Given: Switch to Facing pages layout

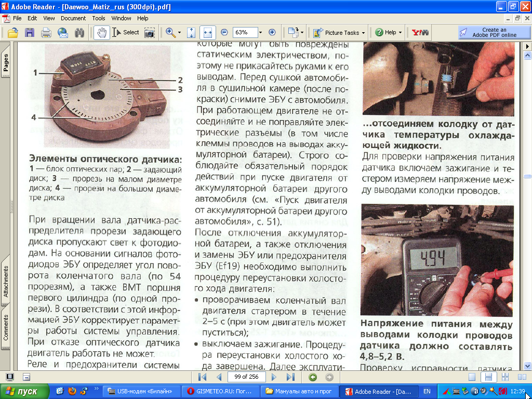Looking at the screenshot, I should pyautogui.click(x=522, y=377).
